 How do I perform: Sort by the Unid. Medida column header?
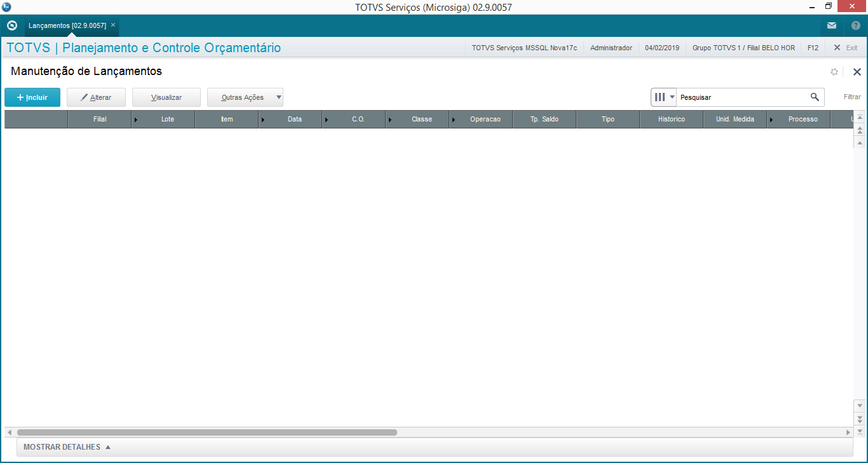(735, 119)
